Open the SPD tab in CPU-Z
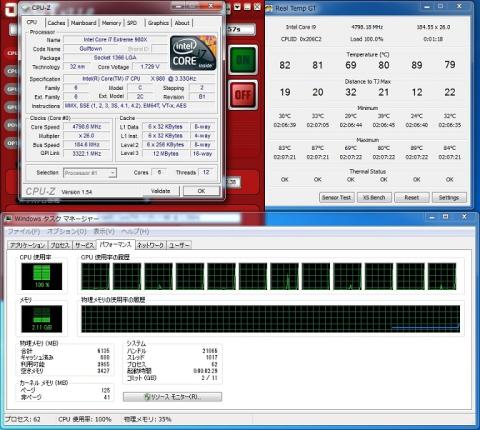 tap(132, 23)
